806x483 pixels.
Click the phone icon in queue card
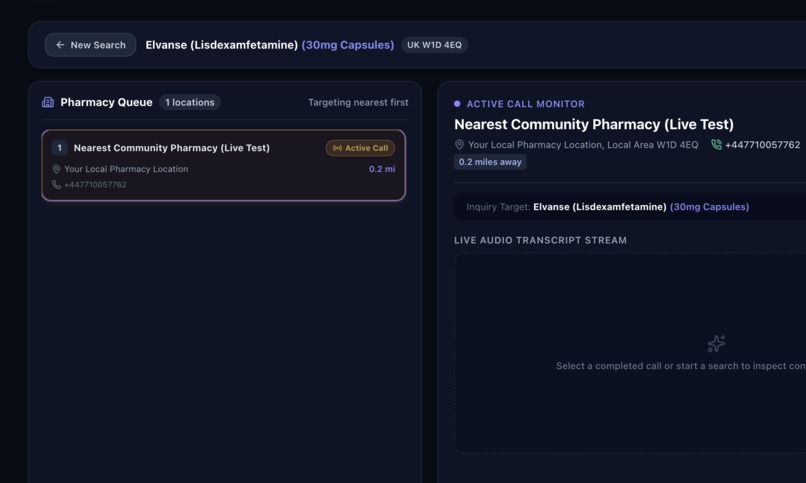pyautogui.click(x=57, y=184)
